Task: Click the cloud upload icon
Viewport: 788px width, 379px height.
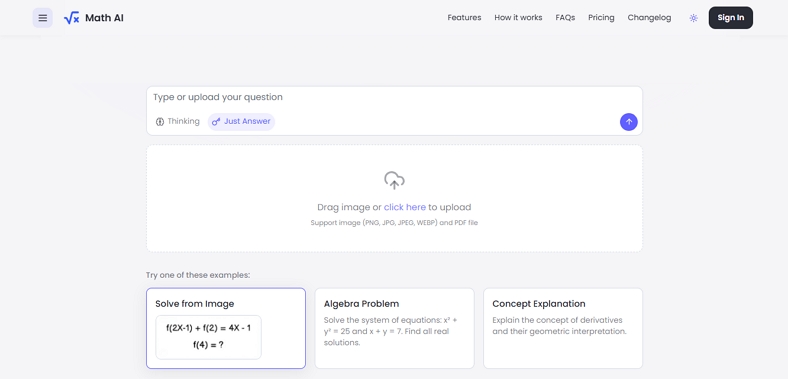Action: click(x=395, y=180)
